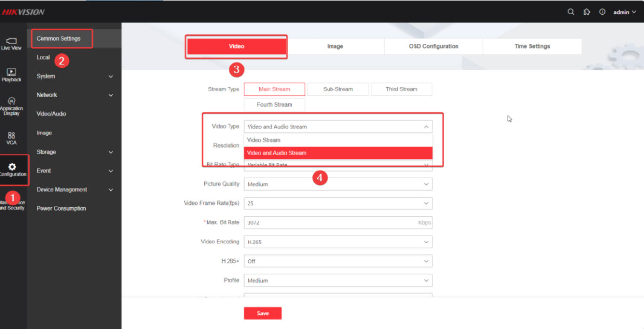Open the Playback section icon
This screenshot has height=332, width=644.
(12, 75)
